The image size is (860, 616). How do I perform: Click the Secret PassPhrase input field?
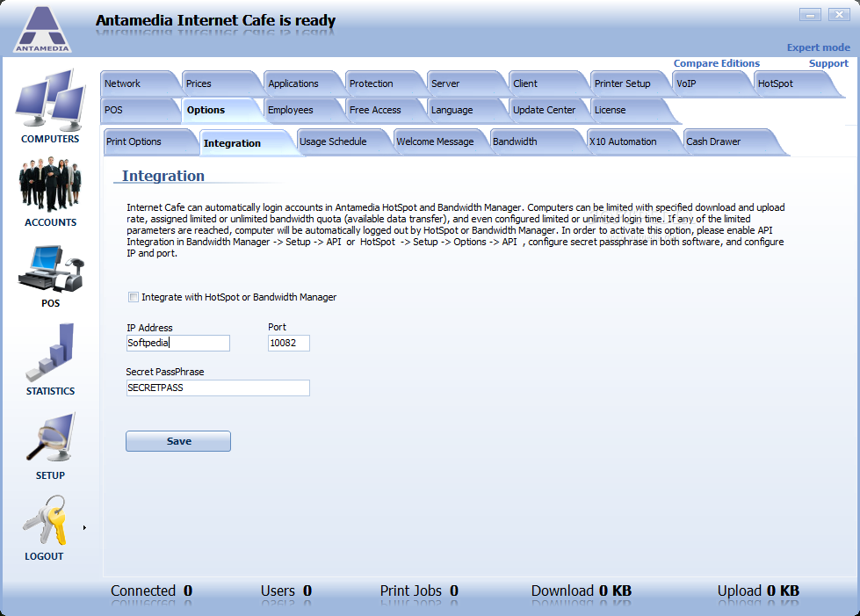click(x=218, y=388)
